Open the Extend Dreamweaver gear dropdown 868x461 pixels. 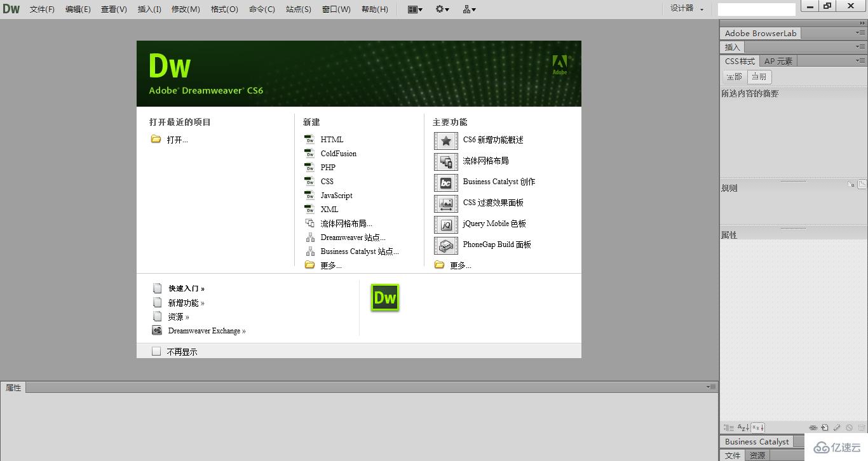[442, 9]
